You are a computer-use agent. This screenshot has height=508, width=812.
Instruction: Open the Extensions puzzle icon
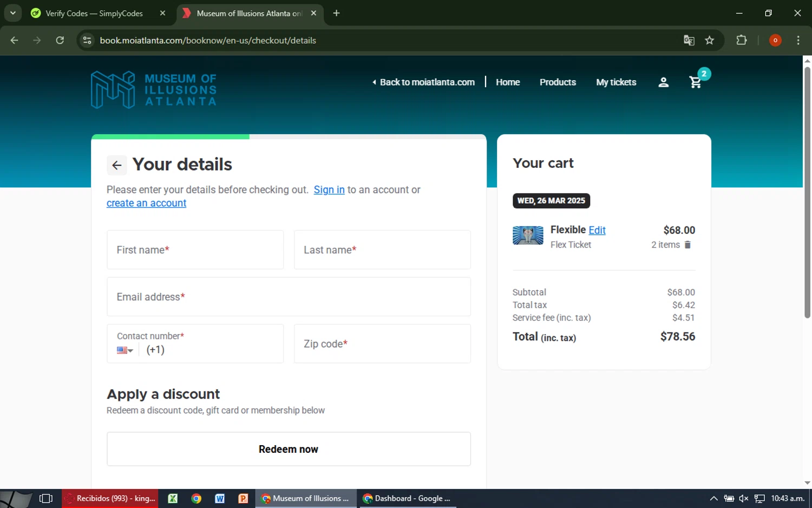point(742,40)
